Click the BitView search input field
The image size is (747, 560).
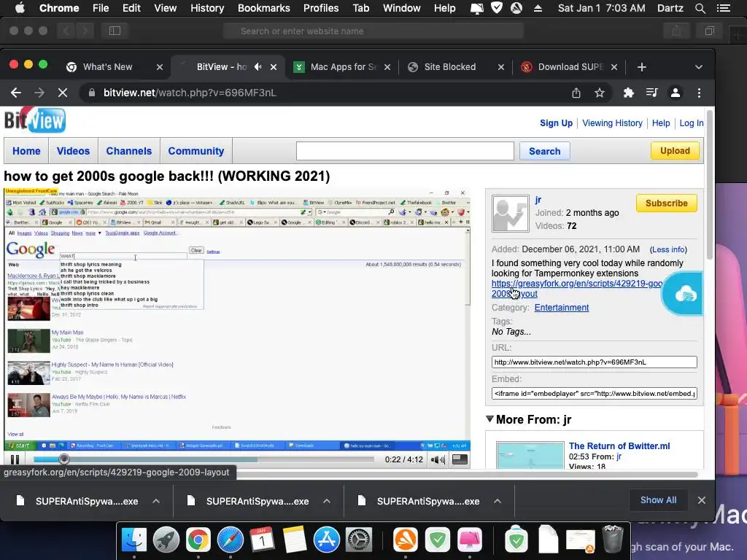(x=405, y=151)
